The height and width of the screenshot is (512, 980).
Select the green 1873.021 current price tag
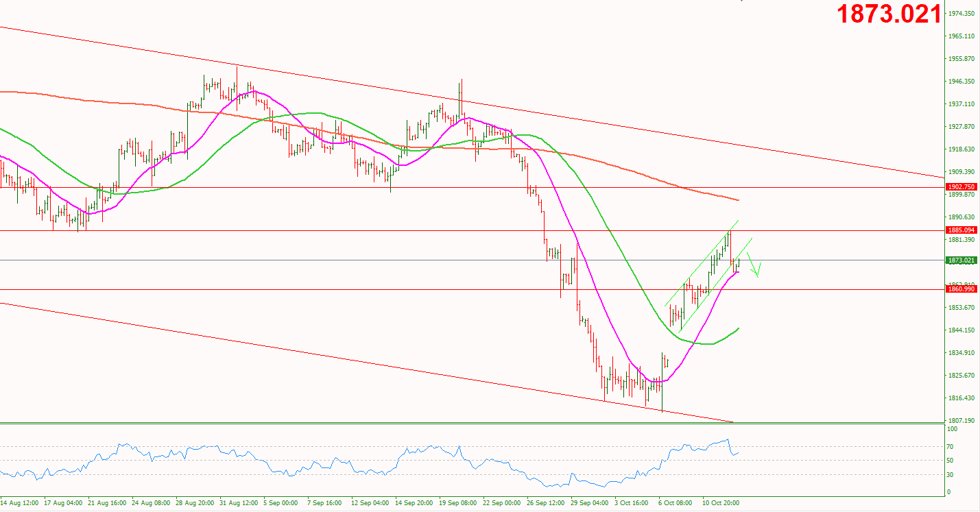961,260
